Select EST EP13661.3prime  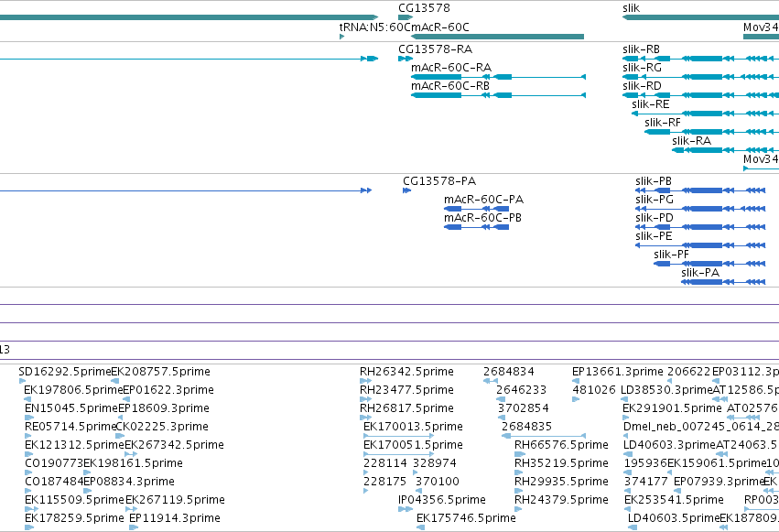pos(618,372)
